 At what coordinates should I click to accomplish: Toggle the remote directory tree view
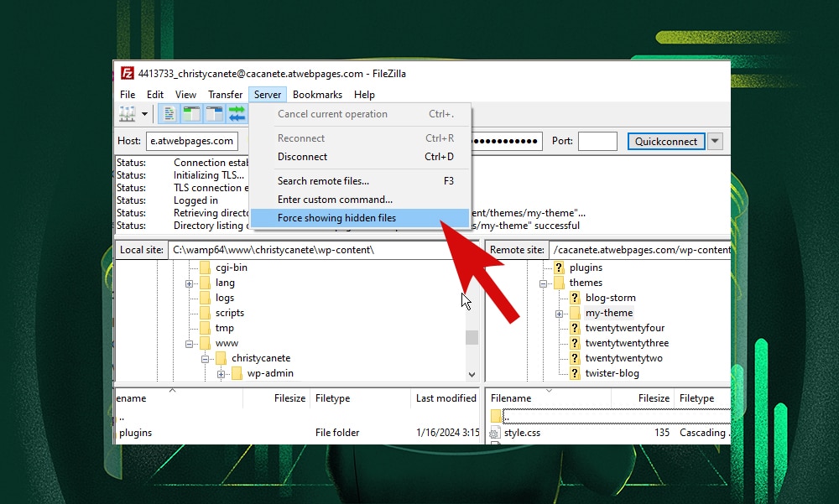215,114
